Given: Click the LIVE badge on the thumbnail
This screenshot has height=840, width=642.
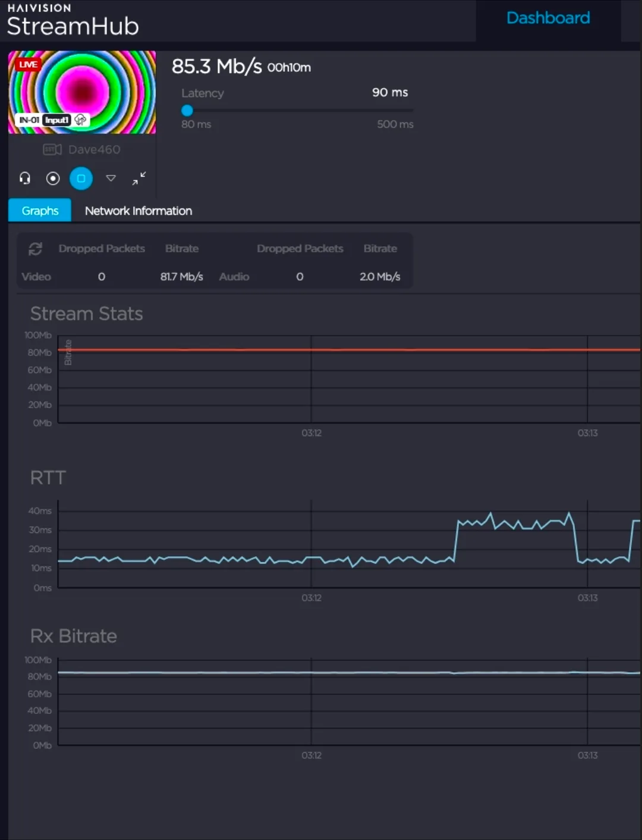Looking at the screenshot, I should 28,64.
